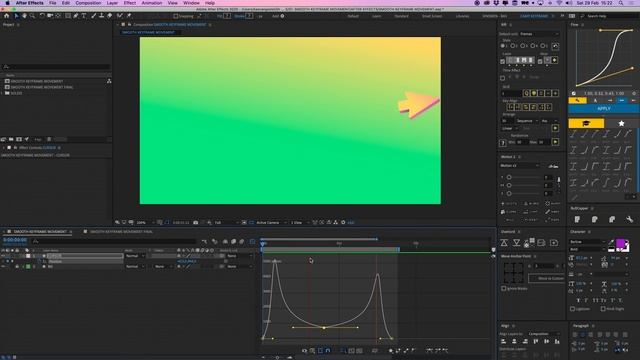This screenshot has height=360, width=640.
Task: Select the Clone Stamp tool
Action: tap(102, 16)
